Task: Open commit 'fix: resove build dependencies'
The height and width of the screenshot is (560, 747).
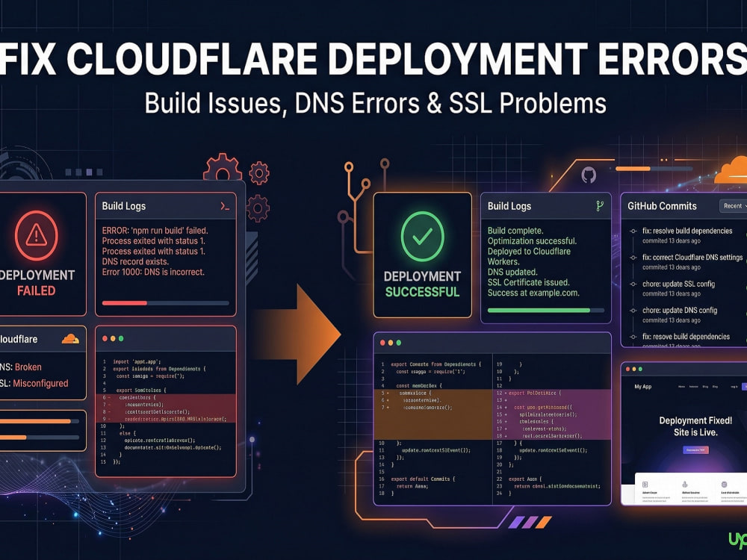Action: point(686,337)
